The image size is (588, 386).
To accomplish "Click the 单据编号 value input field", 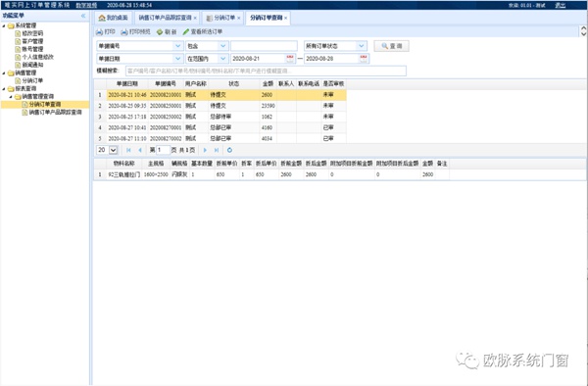I will tap(264, 46).
